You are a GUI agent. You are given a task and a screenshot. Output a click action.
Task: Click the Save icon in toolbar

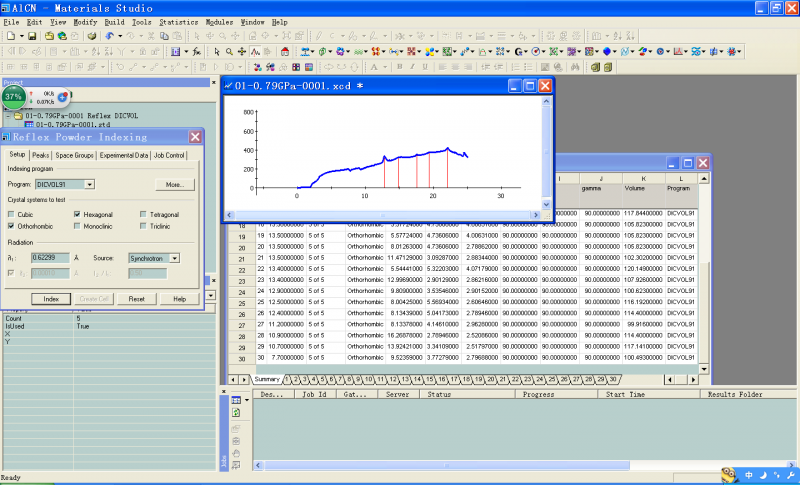33,36
